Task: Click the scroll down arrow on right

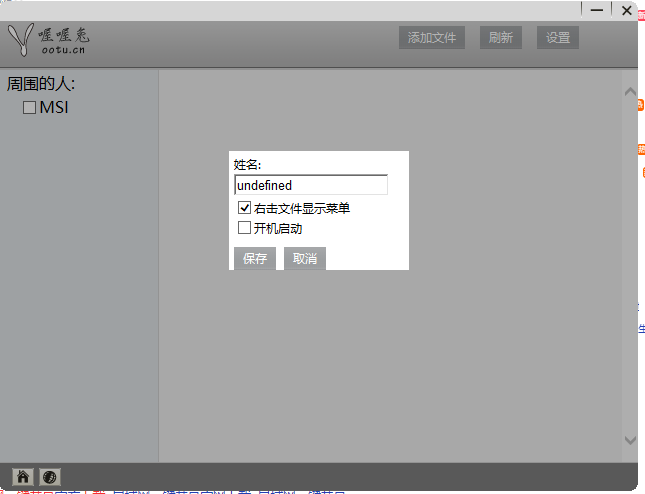Action: 630,439
